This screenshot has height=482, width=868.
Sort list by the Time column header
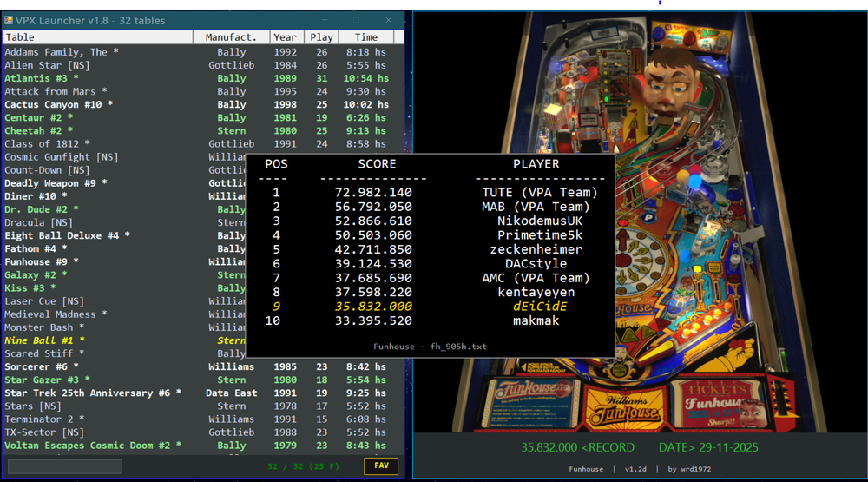click(366, 37)
